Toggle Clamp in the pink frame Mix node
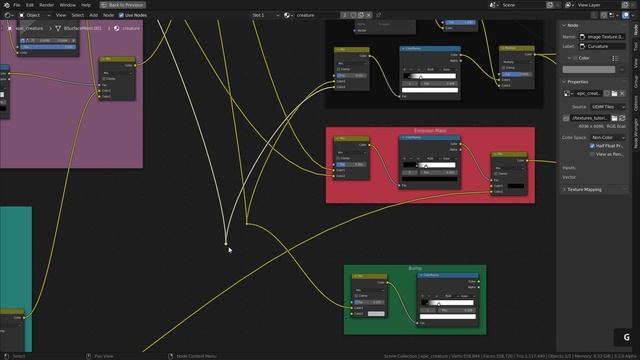Viewport: 640px width, 360px height. click(104, 79)
